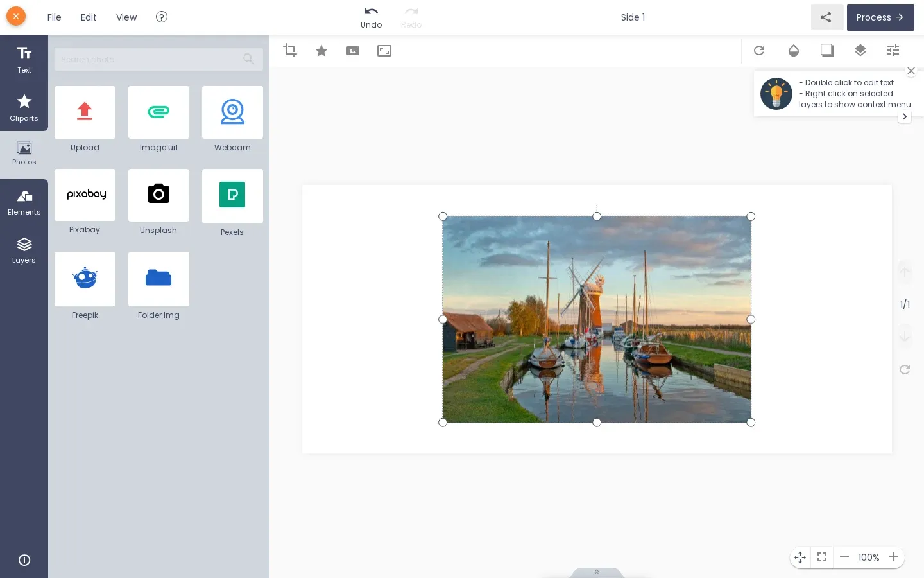Open the opacity droplet tool
924x578 pixels.
[794, 50]
